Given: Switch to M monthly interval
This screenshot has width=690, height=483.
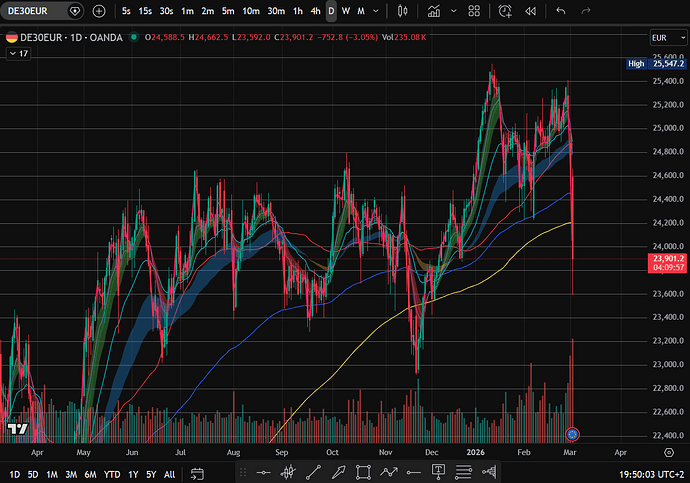Looking at the screenshot, I should coord(361,11).
